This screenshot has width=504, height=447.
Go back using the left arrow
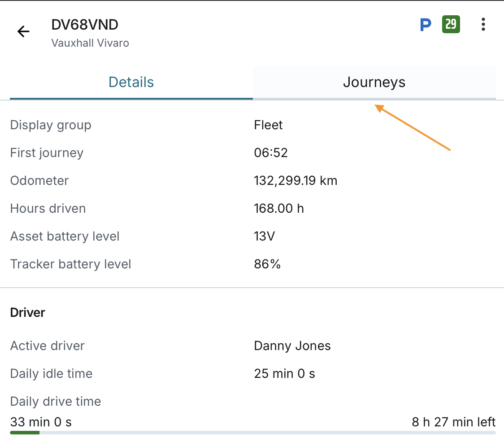click(23, 31)
